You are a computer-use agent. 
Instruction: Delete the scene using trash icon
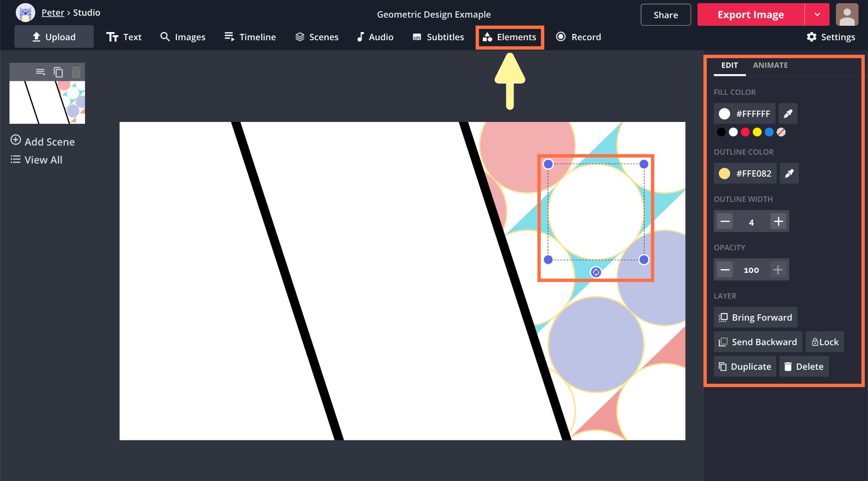point(76,72)
